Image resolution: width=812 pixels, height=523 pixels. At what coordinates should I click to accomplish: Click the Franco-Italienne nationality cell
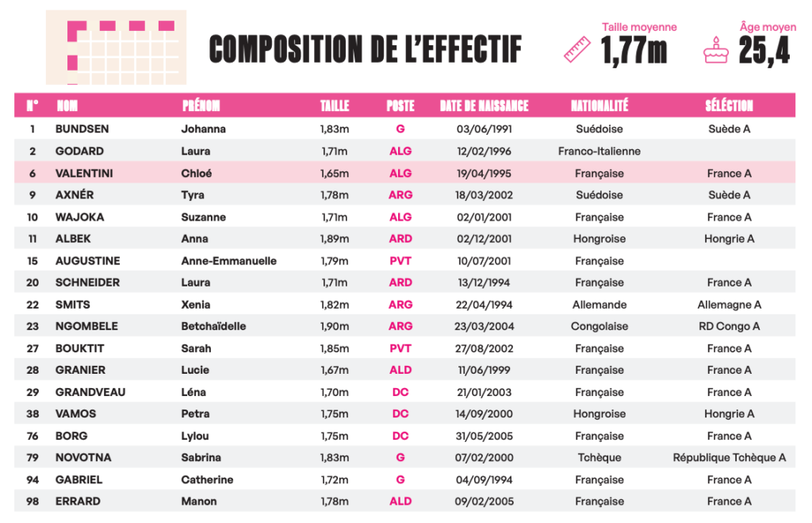(x=599, y=151)
